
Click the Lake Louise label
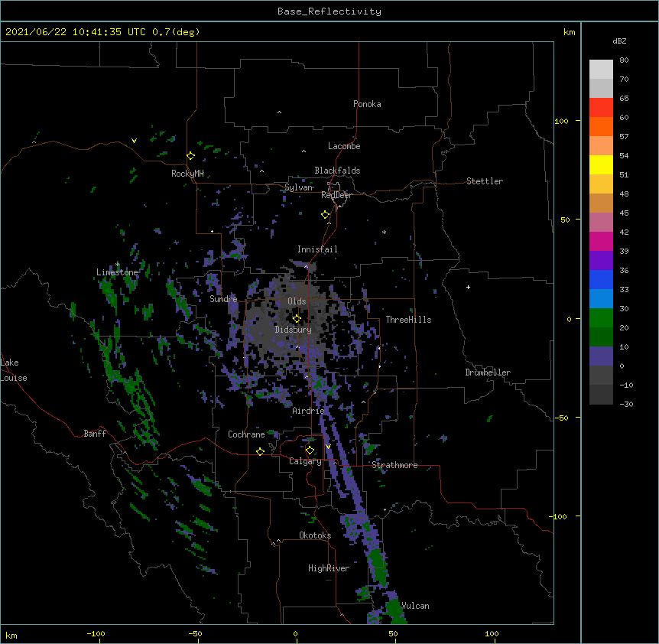(x=14, y=370)
